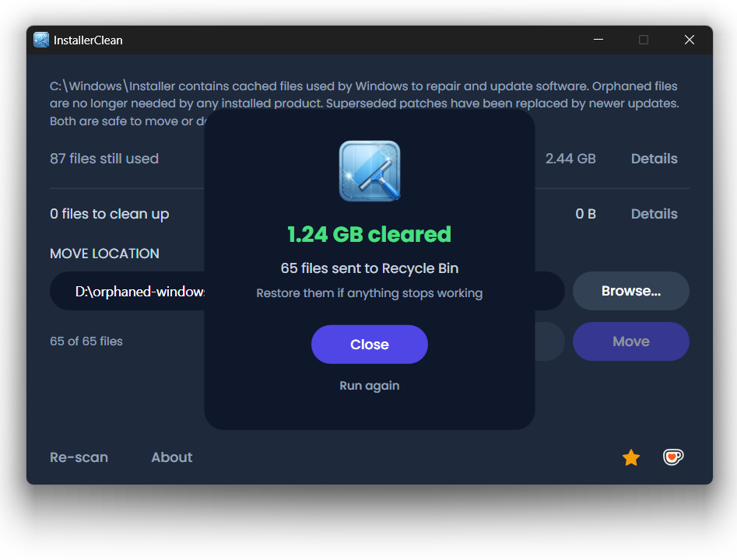The image size is (737, 560).
Task: Start a Re-scan from the footer
Action: point(79,457)
